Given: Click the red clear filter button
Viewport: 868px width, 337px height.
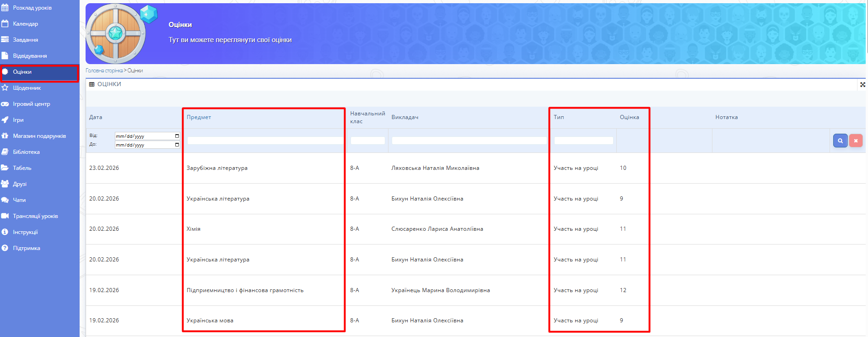Looking at the screenshot, I should click(855, 141).
